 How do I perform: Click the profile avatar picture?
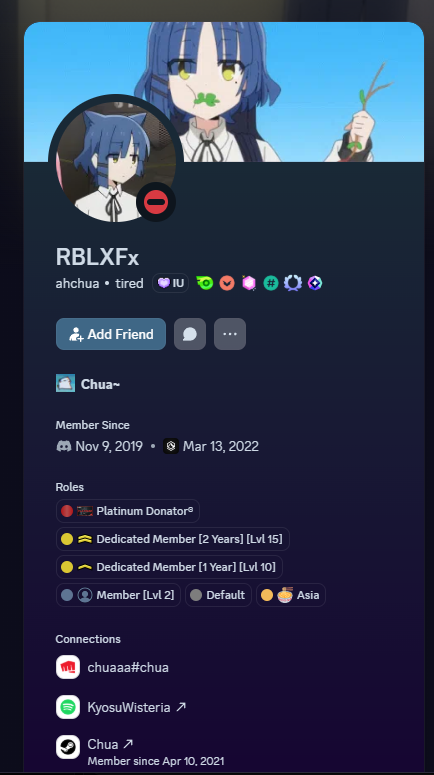116,161
